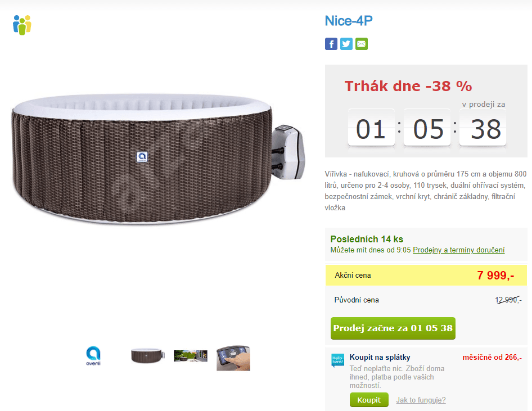532x411 pixels.
Task: Click the main whirlpool product image
Action: 159,159
